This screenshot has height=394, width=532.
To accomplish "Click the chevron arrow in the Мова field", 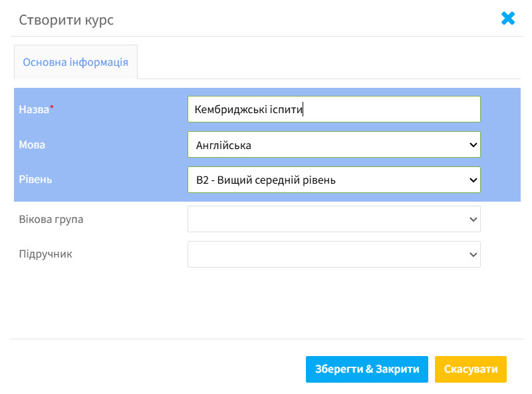I will click(473, 145).
